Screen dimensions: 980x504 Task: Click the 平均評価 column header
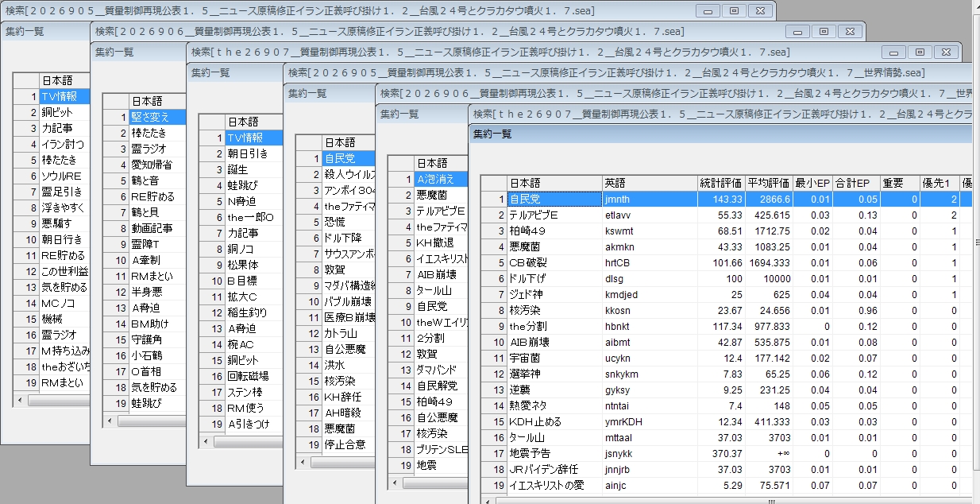pyautogui.click(x=769, y=183)
